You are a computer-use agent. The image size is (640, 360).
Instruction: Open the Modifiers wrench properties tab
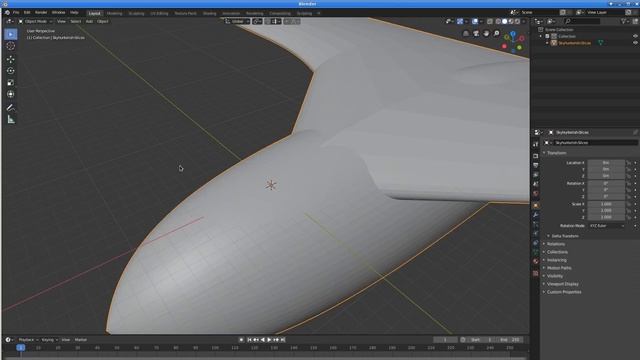point(536,215)
